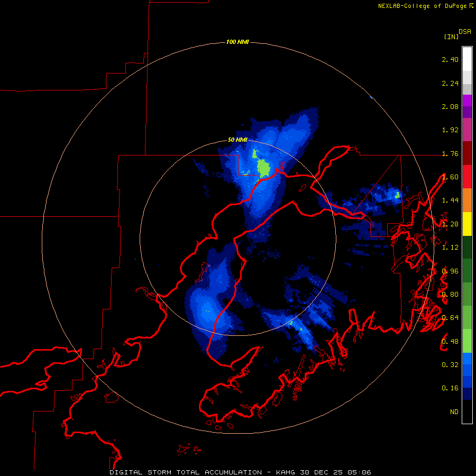Click the dark maroon swatch in the color scale
This screenshot has width=476, height=476.
tap(467, 153)
